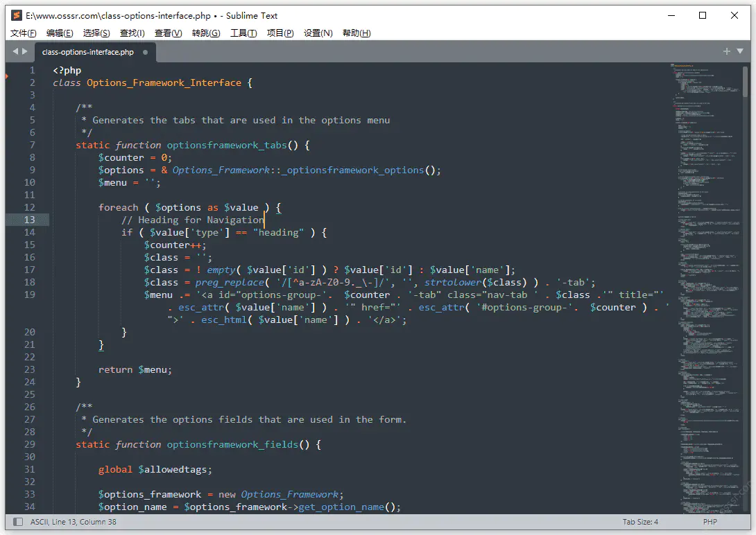
Task: Click function name optionsframework_tabs
Action: pos(227,145)
